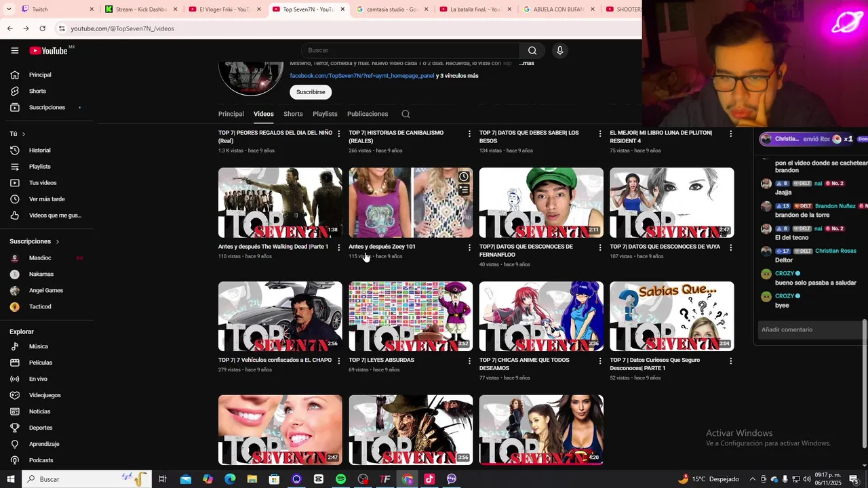Open Masdioc subscription channel
This screenshot has width=868, height=488.
(x=40, y=258)
